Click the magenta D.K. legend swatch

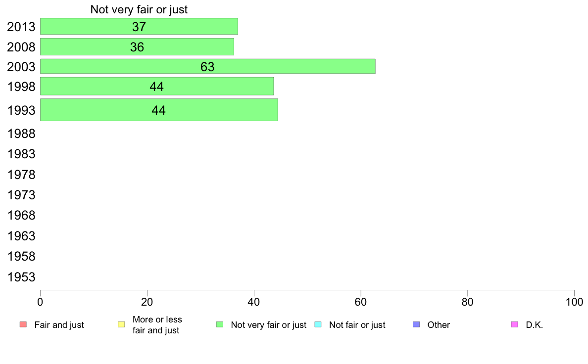tap(515, 324)
